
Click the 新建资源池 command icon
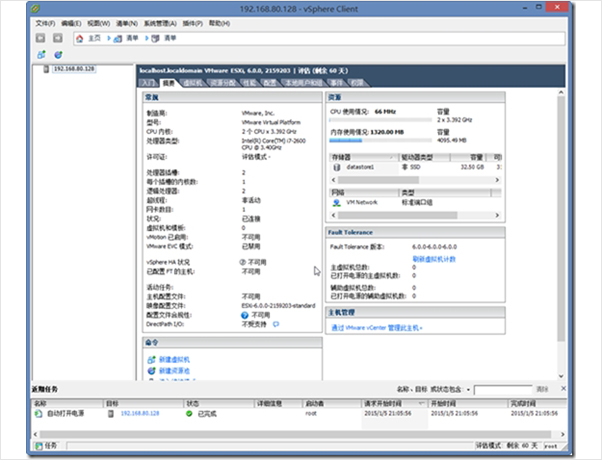tap(151, 371)
